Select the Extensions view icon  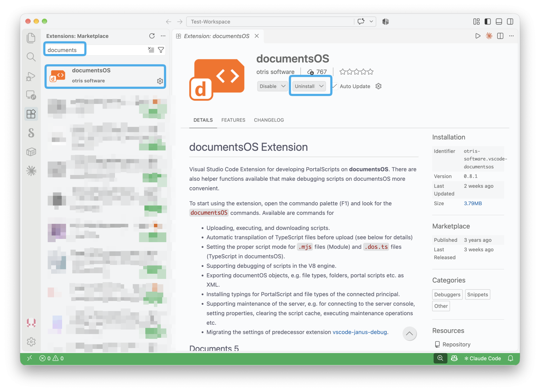(31, 114)
